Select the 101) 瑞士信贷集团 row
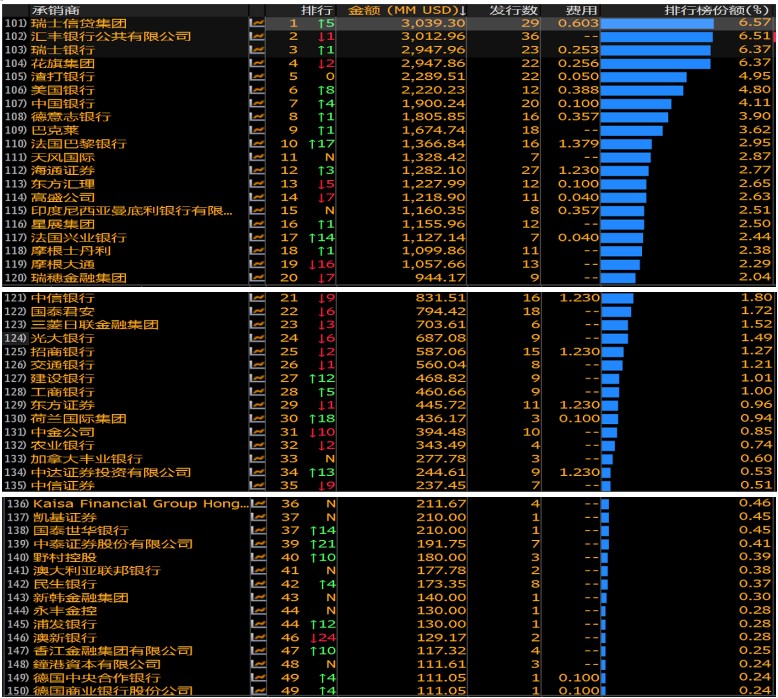The height and width of the screenshot is (698, 778). pyautogui.click(x=388, y=23)
